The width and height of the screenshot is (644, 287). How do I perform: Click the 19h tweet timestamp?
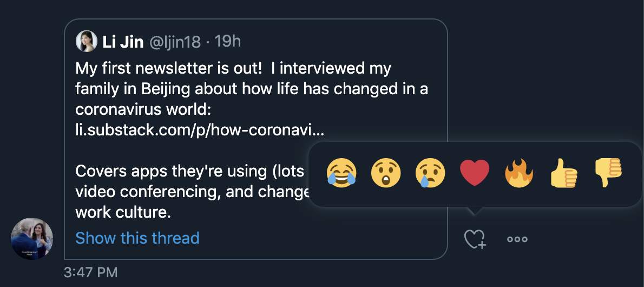point(228,42)
